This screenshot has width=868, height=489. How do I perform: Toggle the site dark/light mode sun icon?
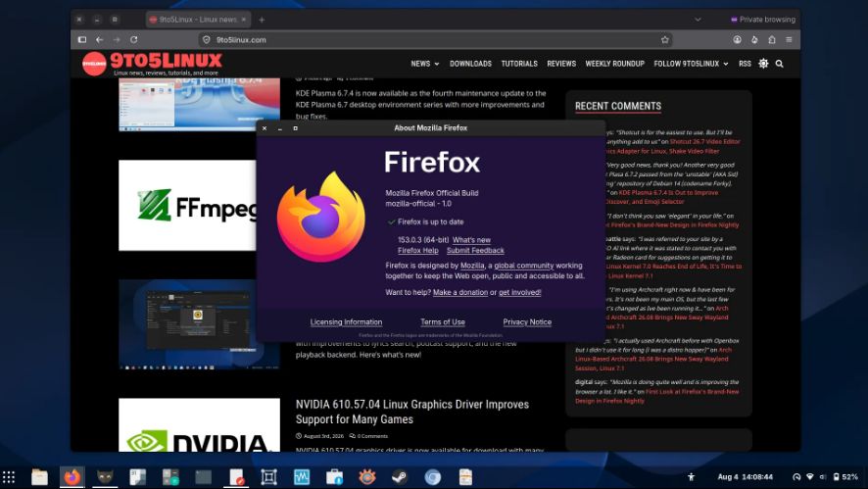pyautogui.click(x=763, y=64)
